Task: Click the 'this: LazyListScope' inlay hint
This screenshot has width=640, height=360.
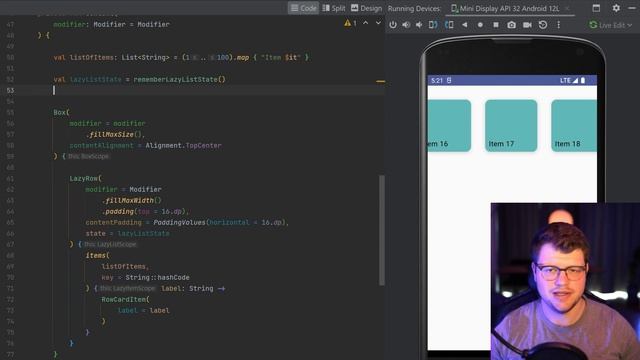Action: click(x=110, y=244)
